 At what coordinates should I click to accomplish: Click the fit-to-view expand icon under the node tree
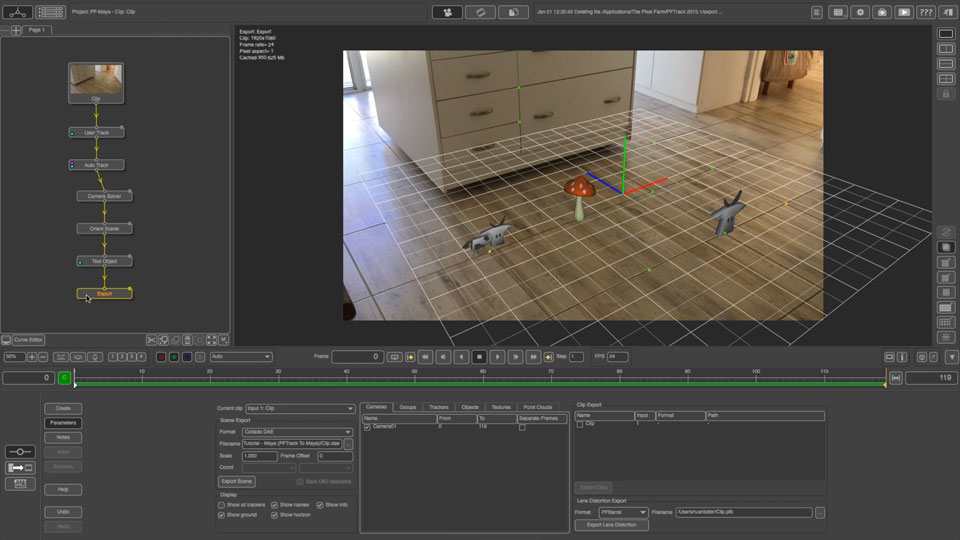click(x=211, y=340)
